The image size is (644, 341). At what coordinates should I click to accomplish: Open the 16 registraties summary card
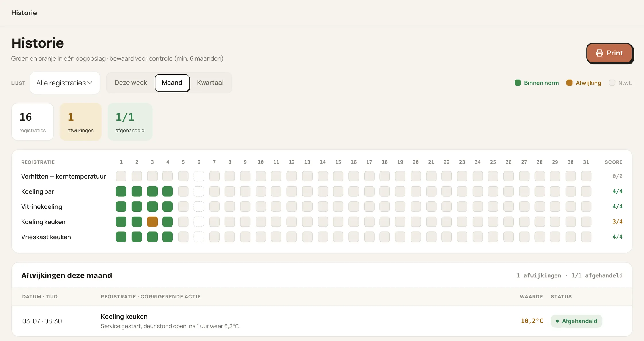tap(33, 122)
